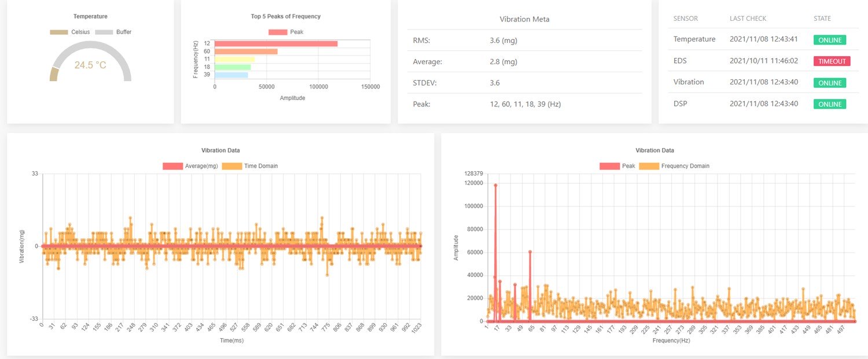Select the Peak value 12, 60, 11, 18, 39 (Hz)
Screen dimensions: 868x359
[525, 105]
